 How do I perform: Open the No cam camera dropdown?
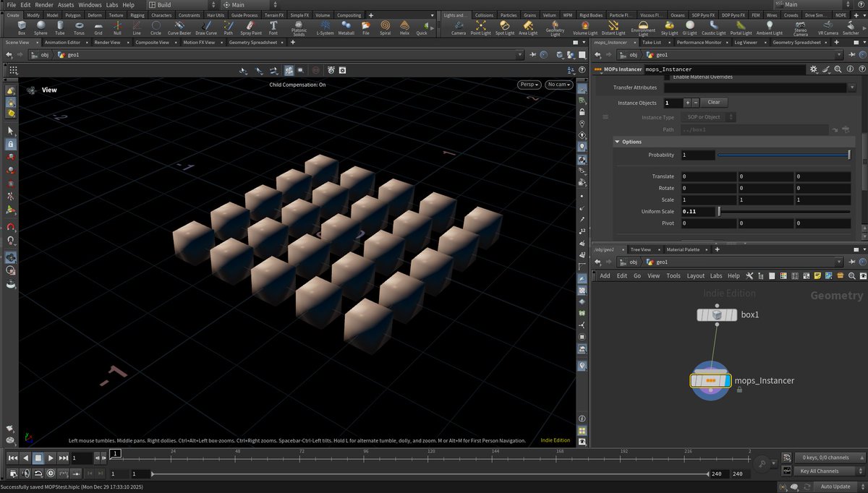click(x=558, y=85)
